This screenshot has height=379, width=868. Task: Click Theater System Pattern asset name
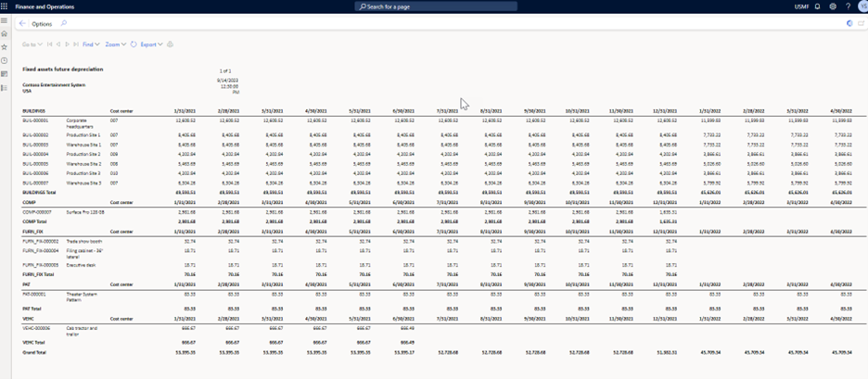(83, 297)
